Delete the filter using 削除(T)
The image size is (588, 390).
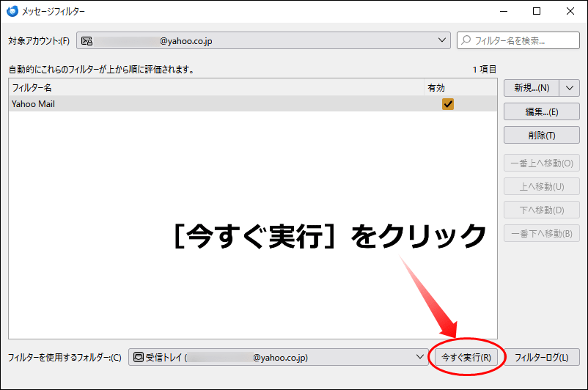[x=542, y=135]
